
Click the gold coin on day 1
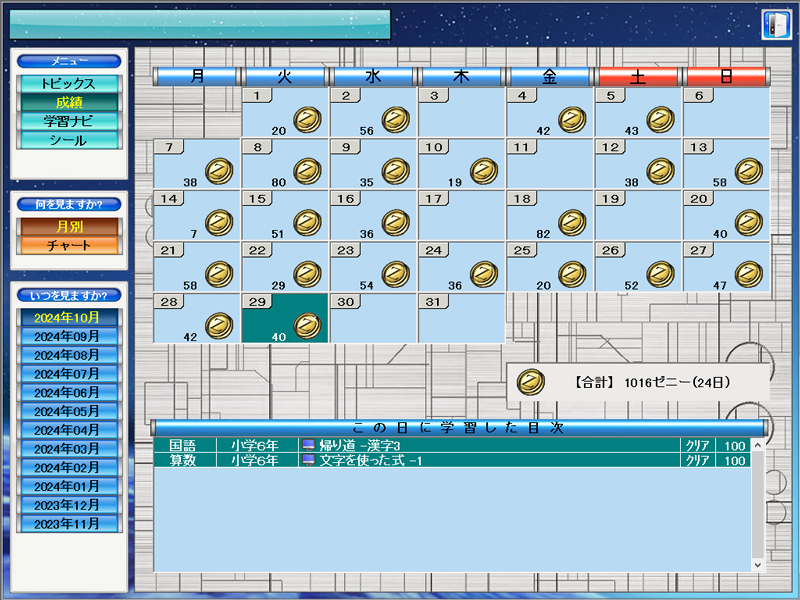[307, 120]
